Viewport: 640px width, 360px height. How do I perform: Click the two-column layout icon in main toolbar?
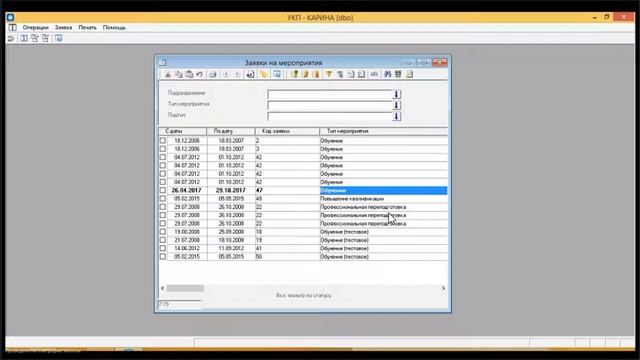coord(24,38)
